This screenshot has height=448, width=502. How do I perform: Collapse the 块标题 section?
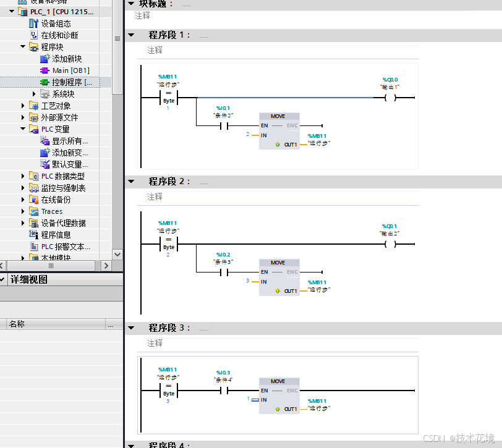131,4
